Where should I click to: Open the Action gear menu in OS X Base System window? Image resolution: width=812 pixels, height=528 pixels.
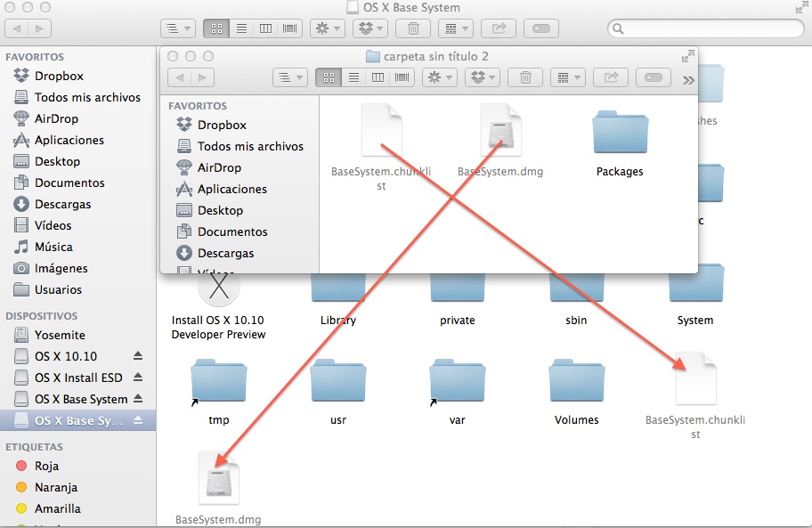click(x=328, y=28)
